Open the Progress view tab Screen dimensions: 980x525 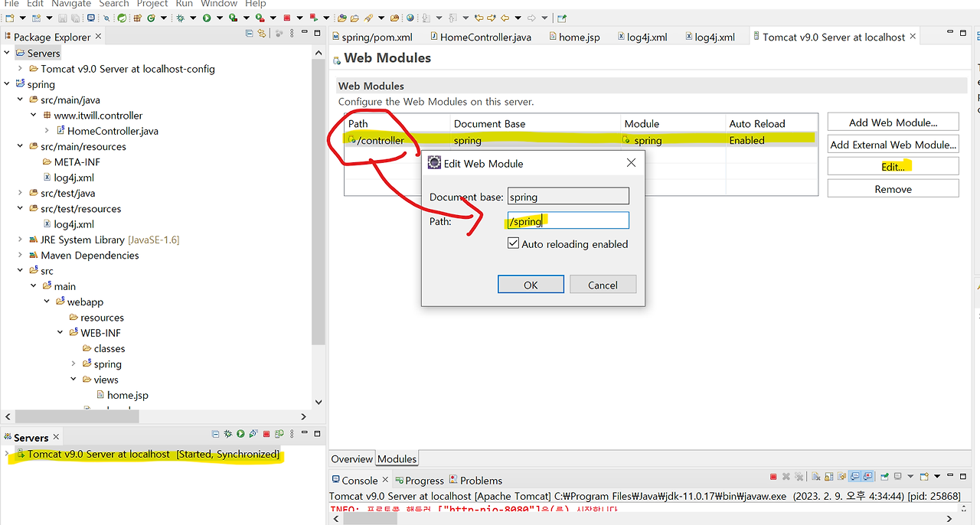(x=419, y=481)
